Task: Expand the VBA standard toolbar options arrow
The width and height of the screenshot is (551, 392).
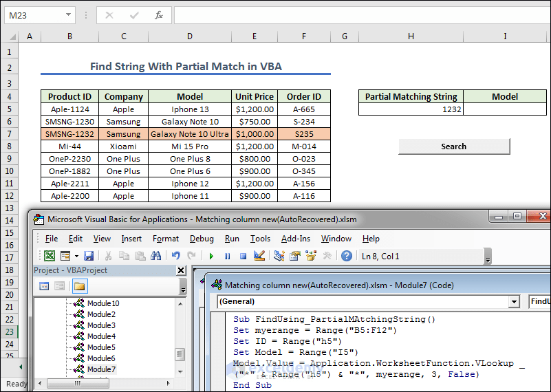Action: pyautogui.click(x=488, y=257)
